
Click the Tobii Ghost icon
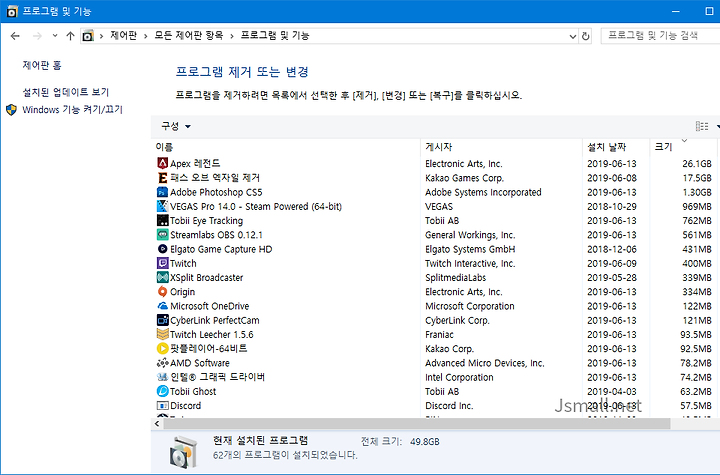point(163,391)
